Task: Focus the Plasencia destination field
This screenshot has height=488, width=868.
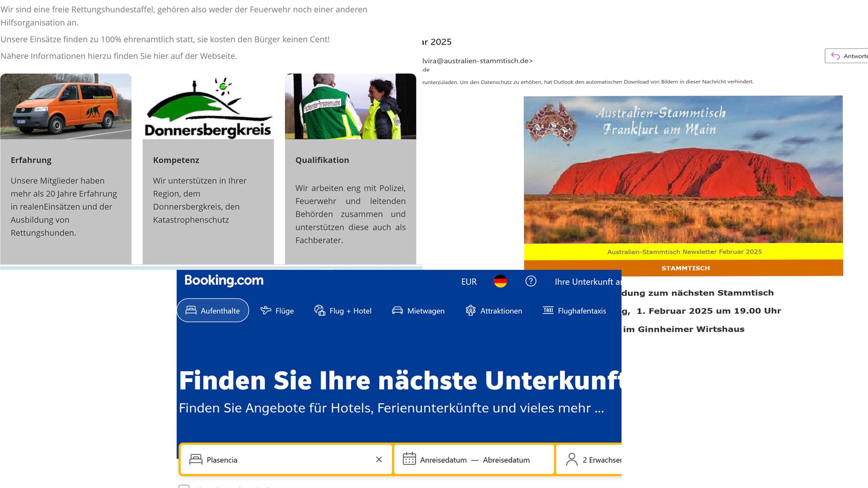Action: coord(286,459)
